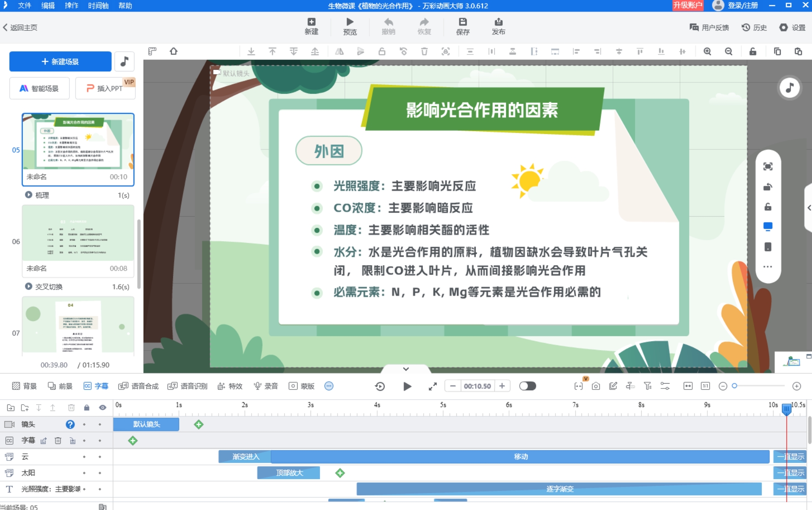812x510 pixels.
Task: Open the 帮助 menu
Action: pos(125,5)
